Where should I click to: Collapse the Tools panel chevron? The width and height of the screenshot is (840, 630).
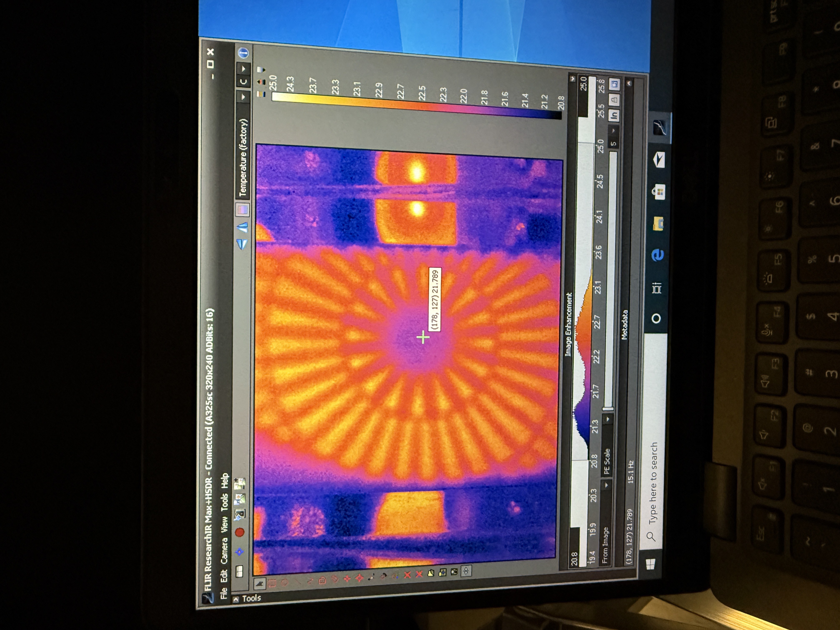coord(236,599)
